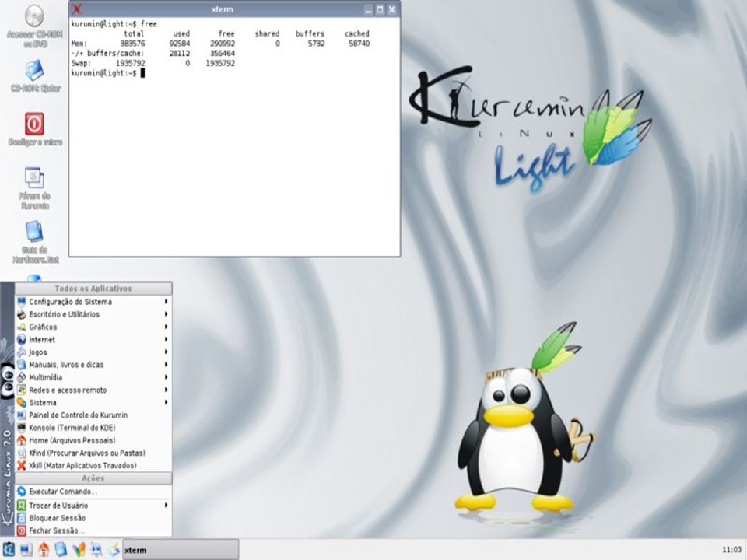Launch Kfind (Procurar Arquivos ou Pastas)
Screen dimensions: 747x560
93,453
